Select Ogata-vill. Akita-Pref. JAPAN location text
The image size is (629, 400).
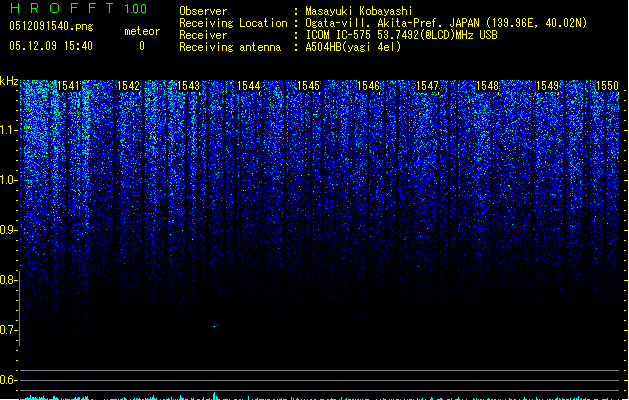pos(446,23)
